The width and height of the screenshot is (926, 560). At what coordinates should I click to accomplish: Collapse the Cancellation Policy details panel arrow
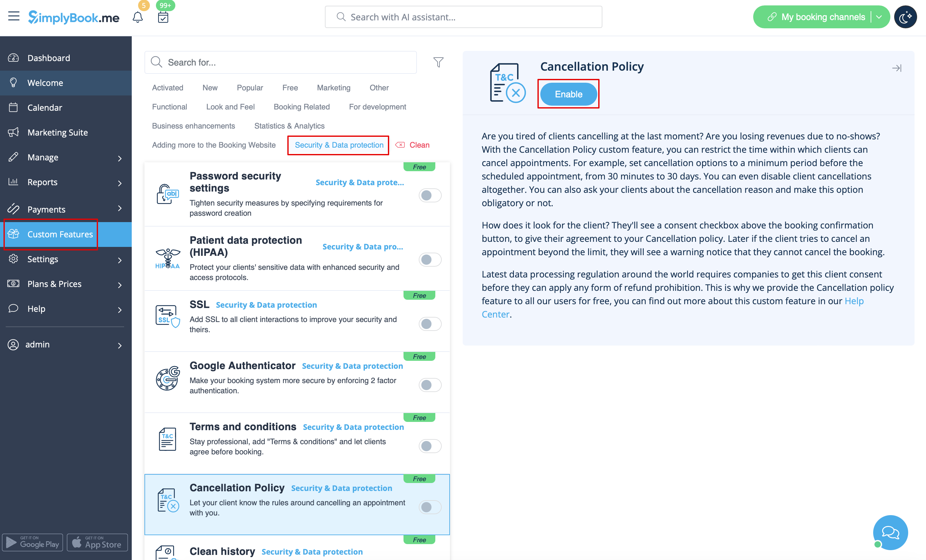(x=897, y=68)
